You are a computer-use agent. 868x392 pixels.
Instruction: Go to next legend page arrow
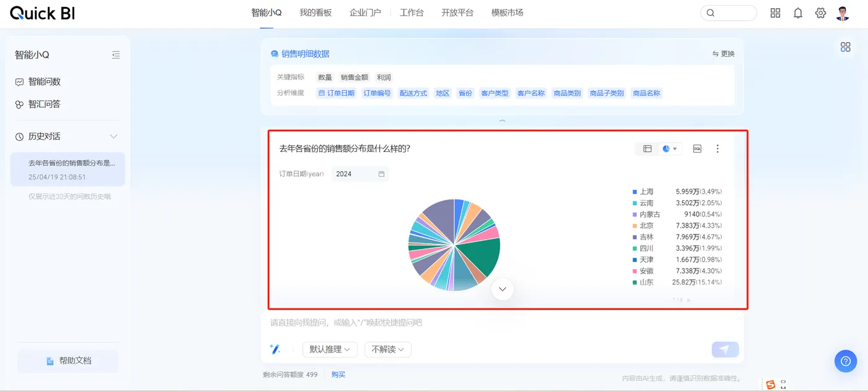(x=688, y=300)
